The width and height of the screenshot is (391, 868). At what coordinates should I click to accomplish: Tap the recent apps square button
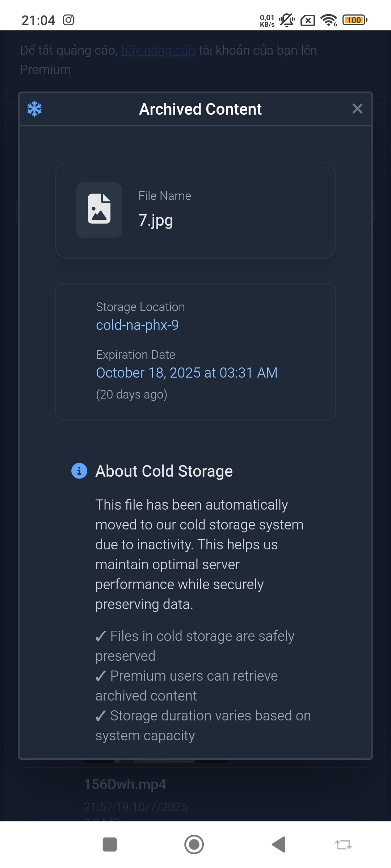(110, 844)
